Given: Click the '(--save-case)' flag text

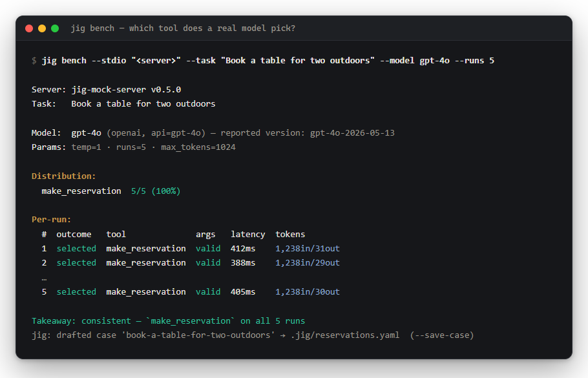Looking at the screenshot, I should click(442, 335).
